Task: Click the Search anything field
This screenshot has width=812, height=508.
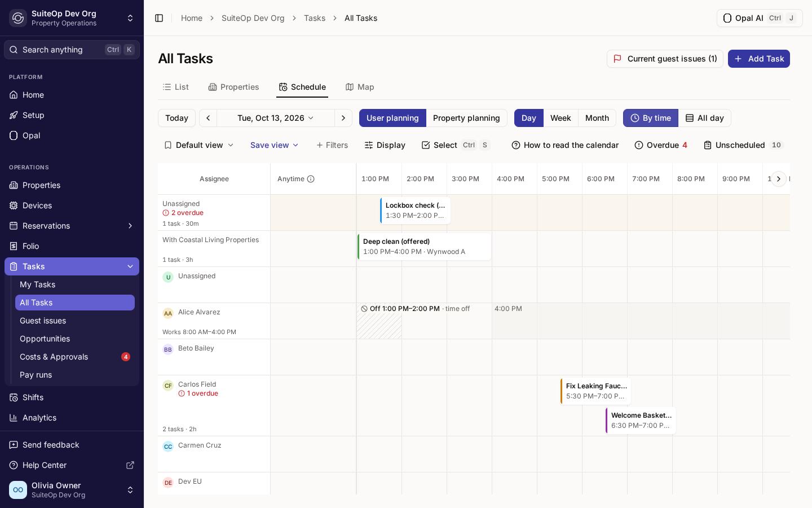Action: pyautogui.click(x=72, y=50)
